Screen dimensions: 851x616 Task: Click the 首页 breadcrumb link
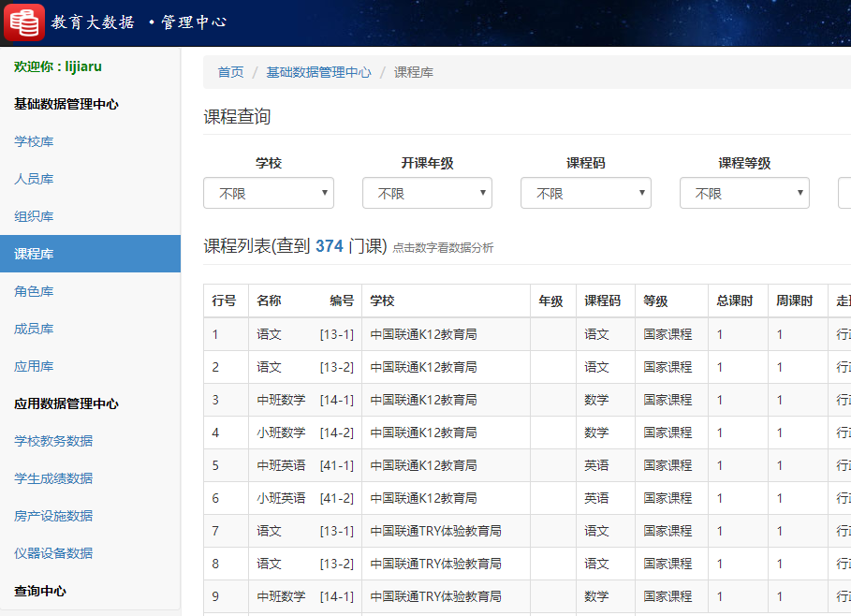(229, 71)
